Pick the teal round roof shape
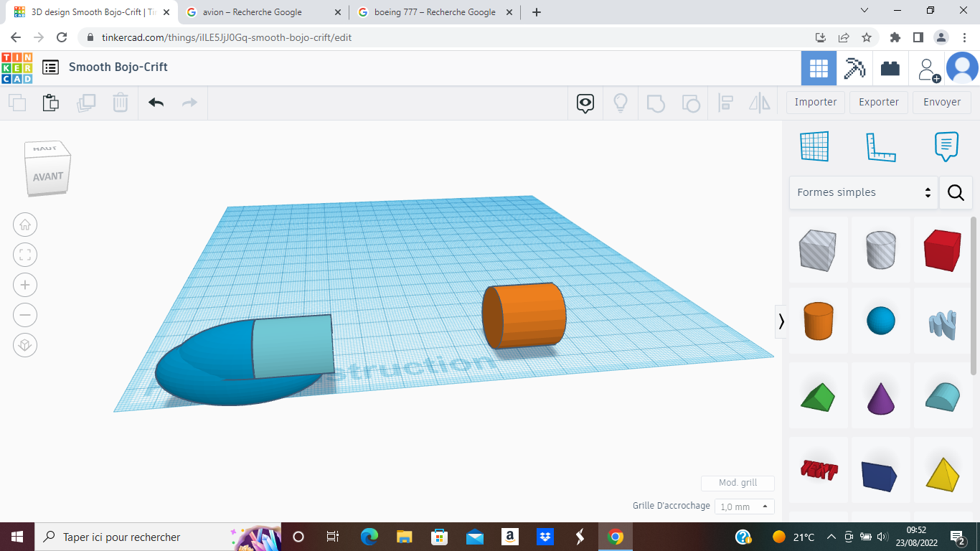 click(943, 396)
